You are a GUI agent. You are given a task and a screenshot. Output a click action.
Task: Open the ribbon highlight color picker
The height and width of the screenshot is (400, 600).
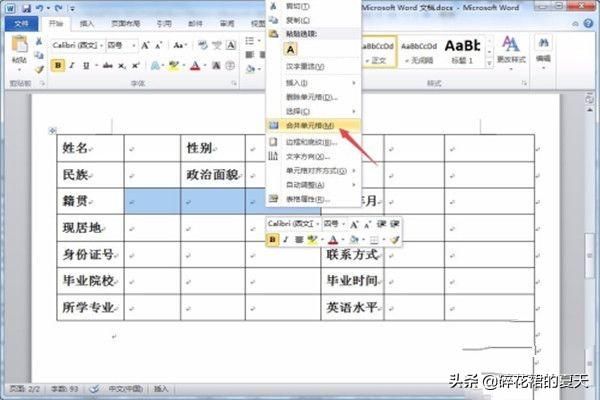click(x=184, y=66)
